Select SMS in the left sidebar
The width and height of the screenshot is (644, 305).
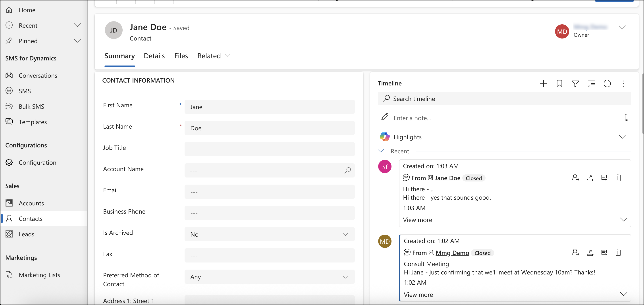(25, 91)
